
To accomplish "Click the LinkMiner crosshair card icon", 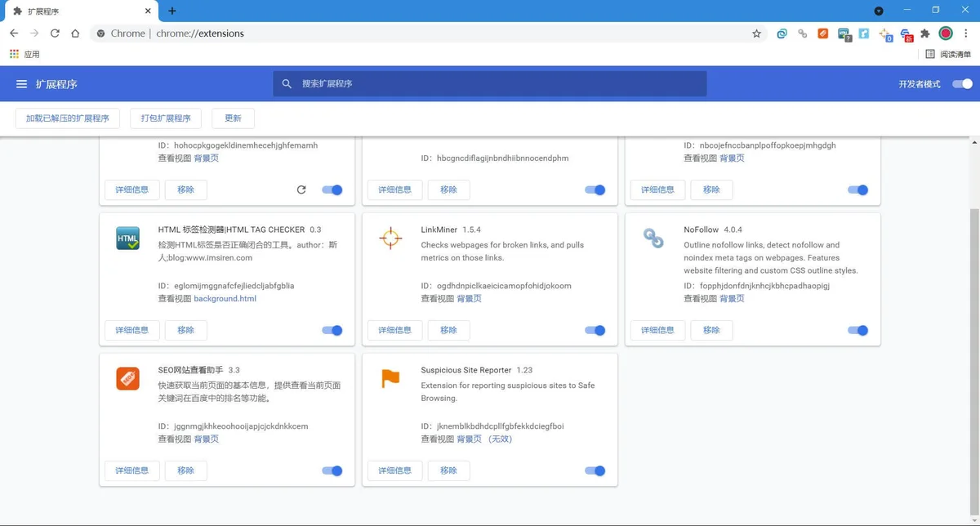I will pos(390,238).
